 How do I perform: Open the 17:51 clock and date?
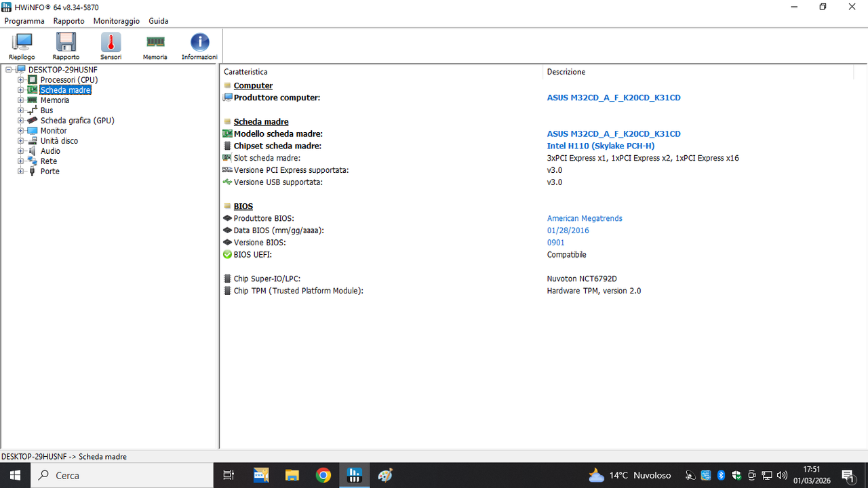812,476
